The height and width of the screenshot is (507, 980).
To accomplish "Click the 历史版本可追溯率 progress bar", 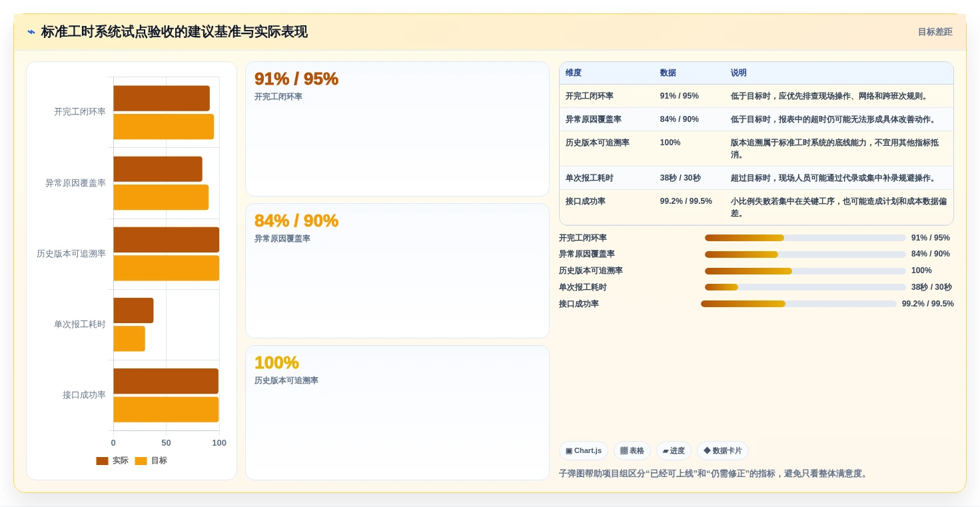I will pyautogui.click(x=805, y=271).
